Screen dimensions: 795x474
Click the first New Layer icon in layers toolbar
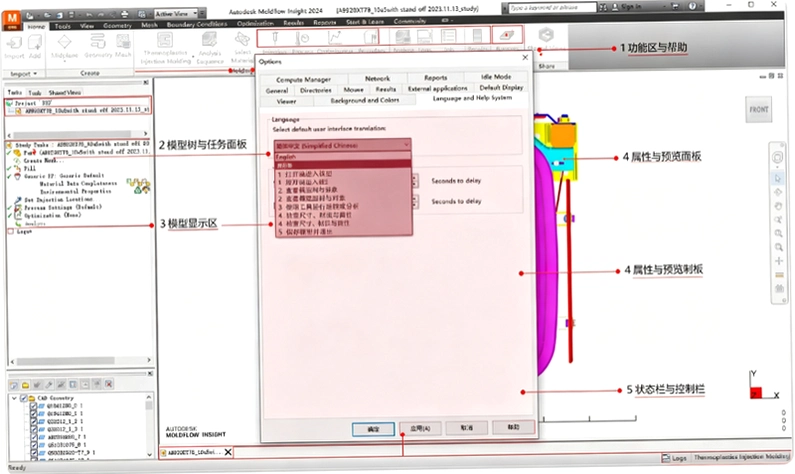pos(14,385)
